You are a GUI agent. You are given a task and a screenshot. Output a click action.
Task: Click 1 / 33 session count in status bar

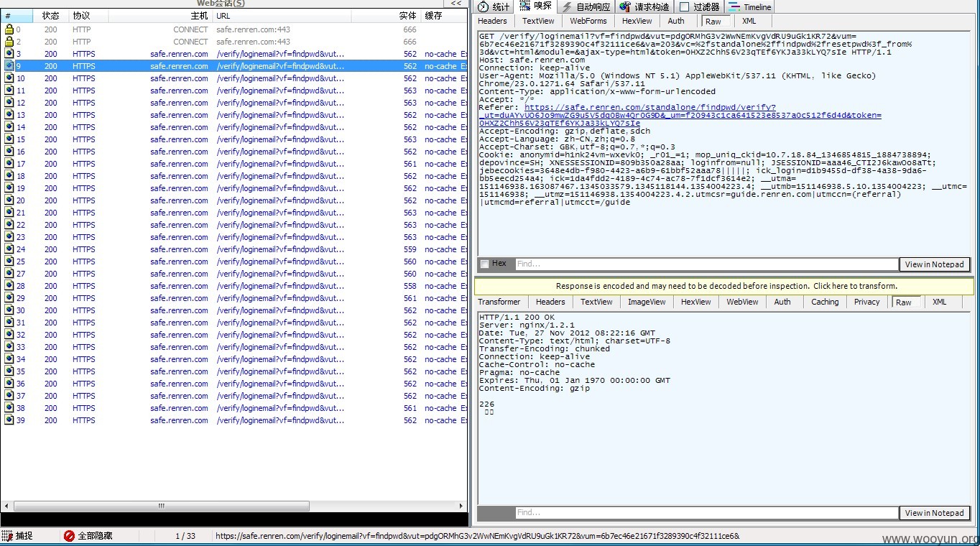point(185,536)
